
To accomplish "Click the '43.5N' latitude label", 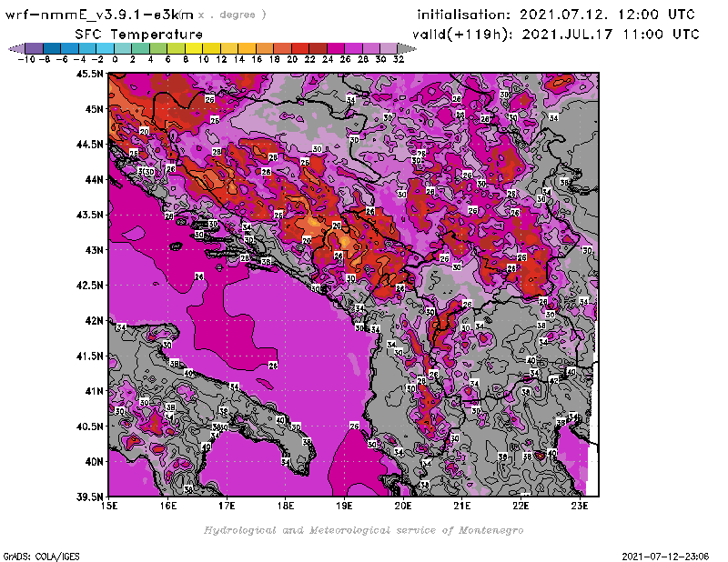I will (89, 215).
